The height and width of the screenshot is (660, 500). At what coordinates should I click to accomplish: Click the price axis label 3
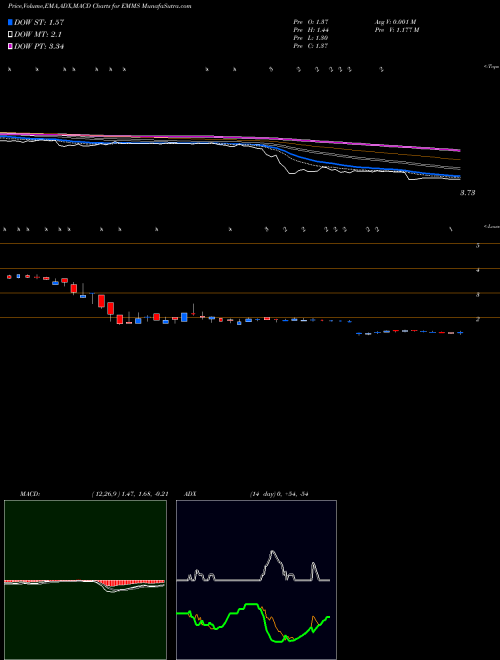478,295
